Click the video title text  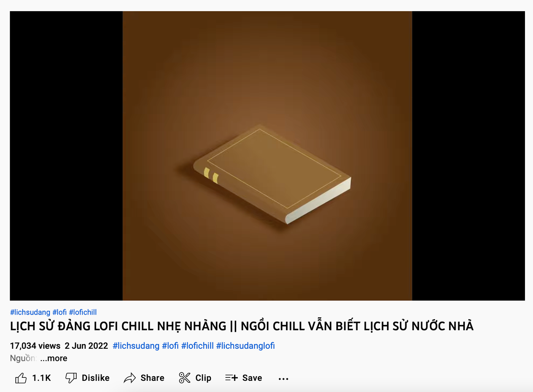(242, 326)
